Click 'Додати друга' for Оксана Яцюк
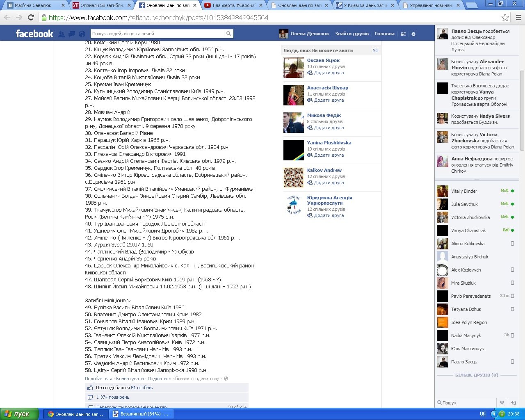 (x=329, y=73)
